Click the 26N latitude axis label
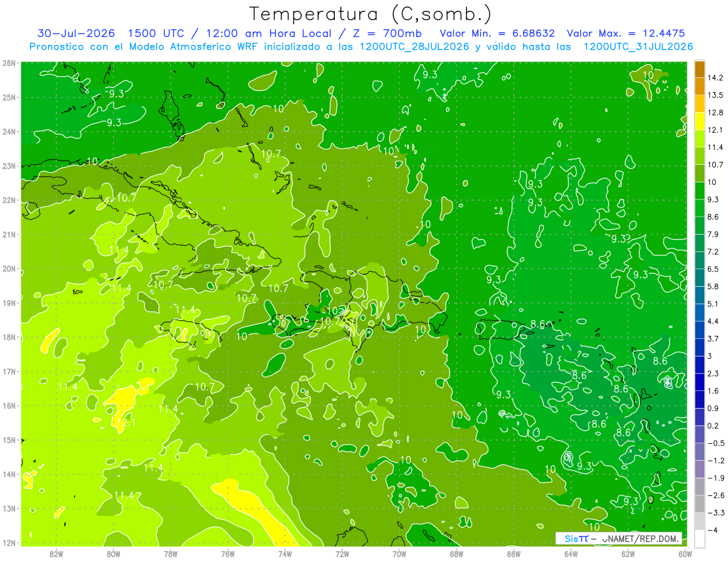 [x=9, y=63]
